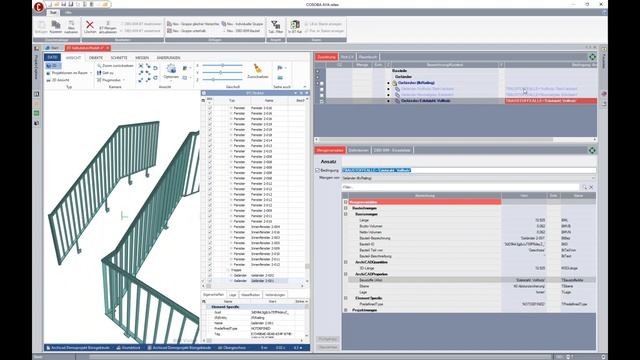
Task: Switch to the ANSICHT tab
Action: pos(73,58)
